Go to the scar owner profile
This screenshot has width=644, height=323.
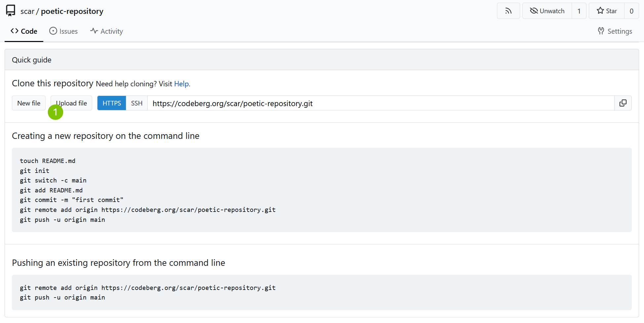coord(27,11)
